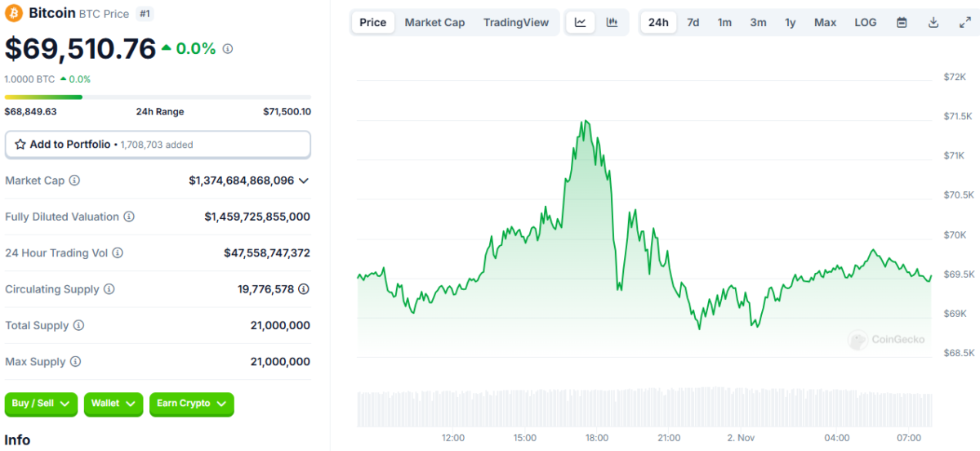Download the chart data
Image resolution: width=980 pixels, height=451 pixels.
click(x=933, y=23)
